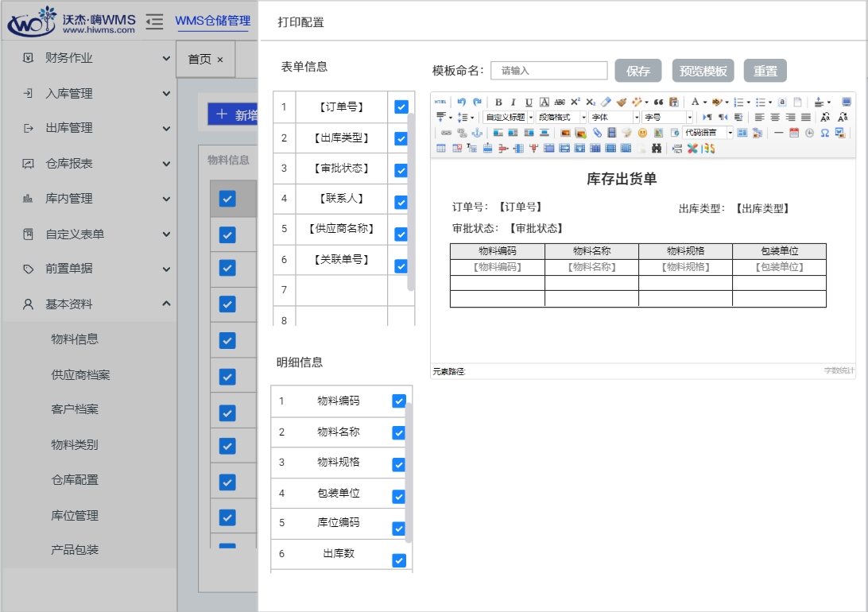Toggle the 【供应商名称】 checkbox

point(401,234)
